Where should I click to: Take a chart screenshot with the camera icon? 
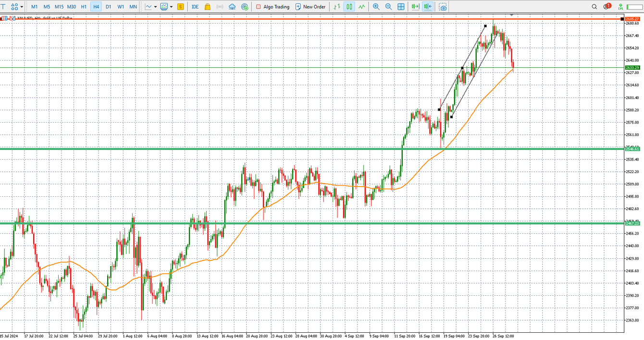[x=443, y=6]
